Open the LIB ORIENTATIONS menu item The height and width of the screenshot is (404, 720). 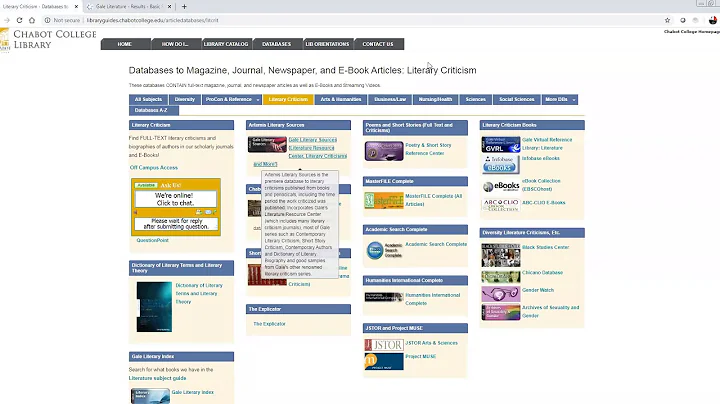[x=327, y=44]
